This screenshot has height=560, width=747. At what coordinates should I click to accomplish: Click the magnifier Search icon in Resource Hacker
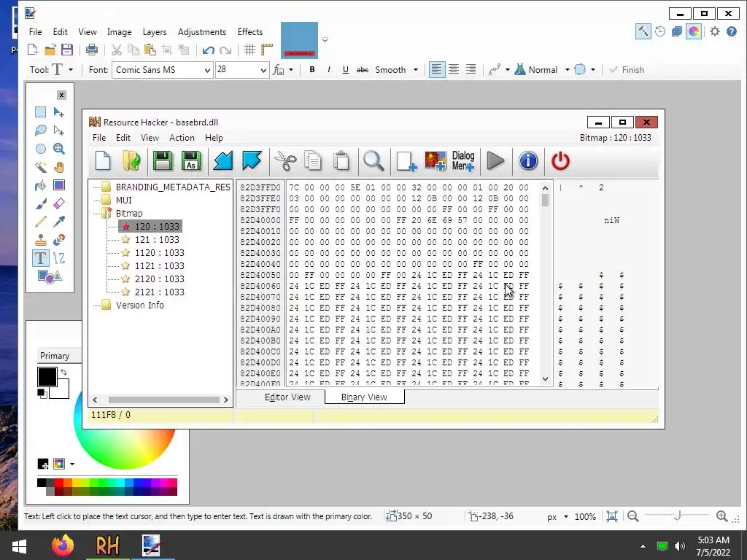[373, 161]
